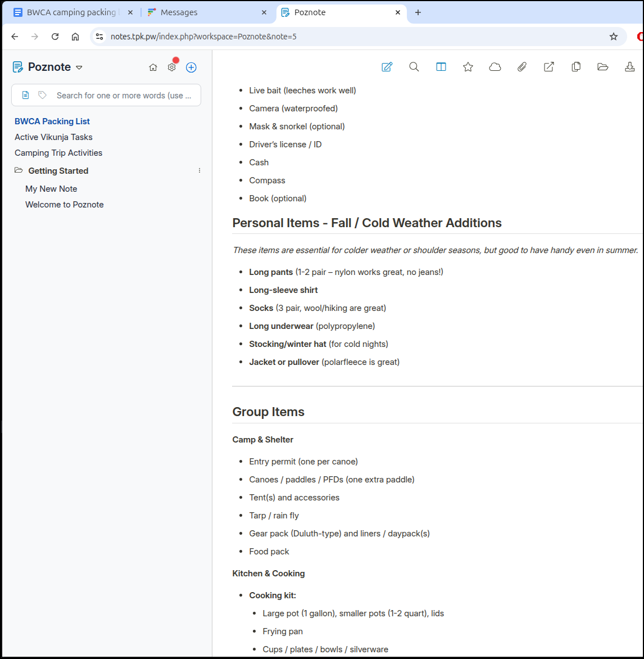Toggle tag search mode icon in search box
The image size is (644, 659).
click(42, 96)
